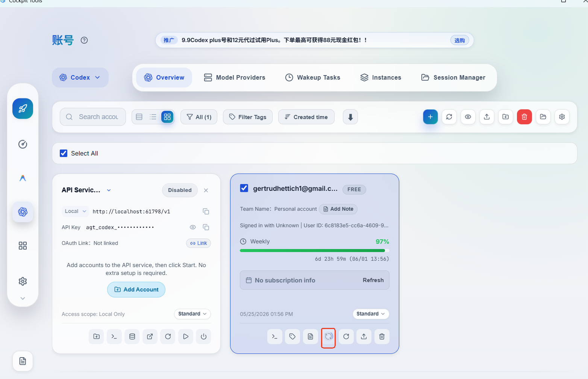Click the open folder icon in toolbar
This screenshot has height=379, width=588.
coord(543,117)
